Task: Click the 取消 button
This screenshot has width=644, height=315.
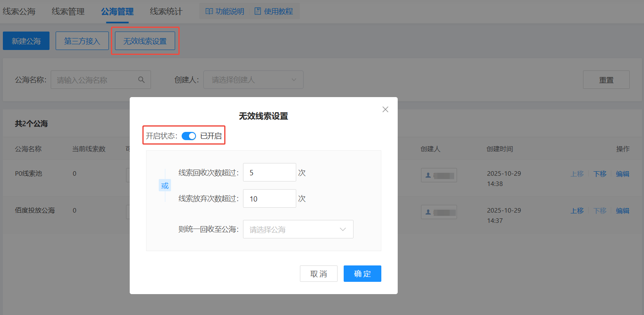Action: (318, 274)
